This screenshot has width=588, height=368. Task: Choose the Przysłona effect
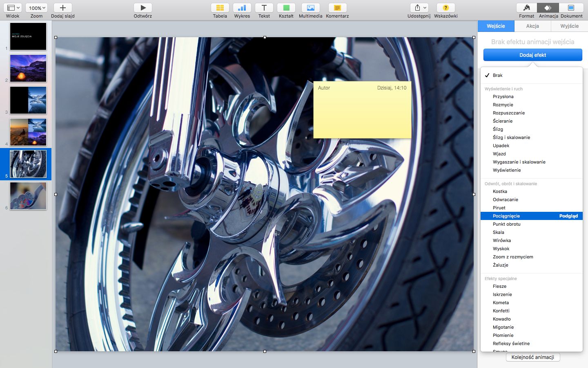click(532, 96)
